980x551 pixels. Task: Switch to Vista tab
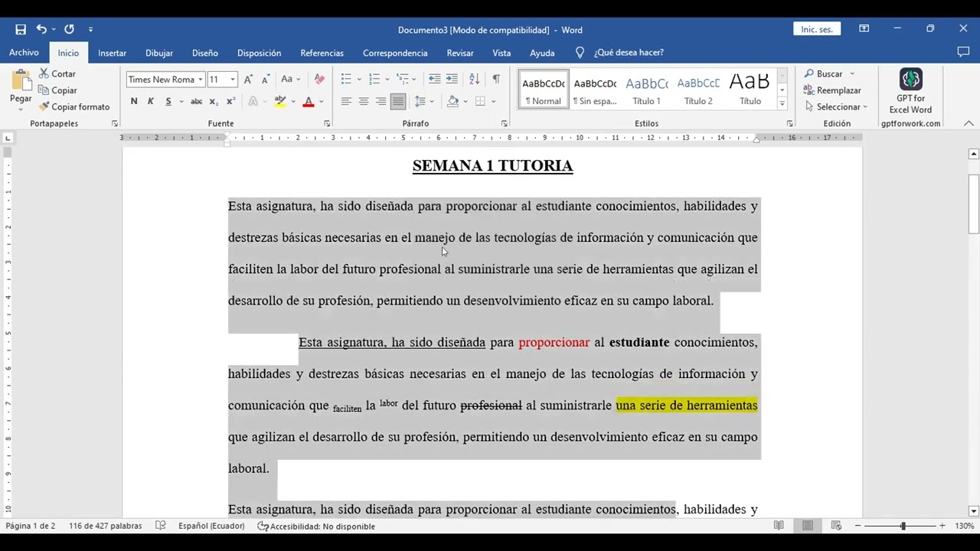tap(501, 53)
